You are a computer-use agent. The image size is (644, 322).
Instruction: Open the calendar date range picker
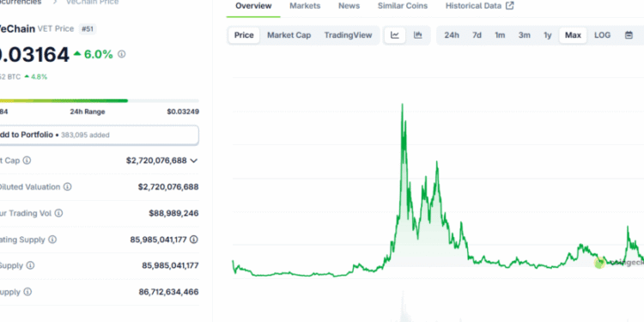tap(629, 35)
